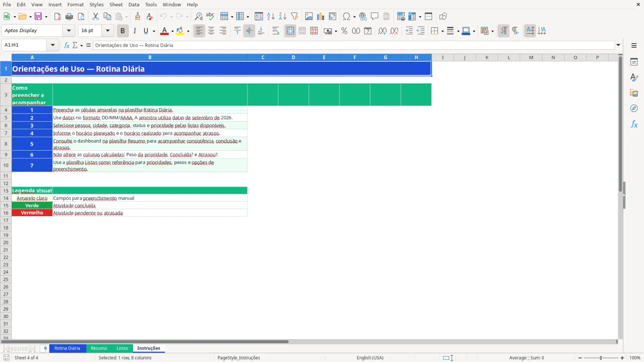Viewport: 644px width, 362px height.
Task: Open the Sheet menu
Action: [116, 4]
